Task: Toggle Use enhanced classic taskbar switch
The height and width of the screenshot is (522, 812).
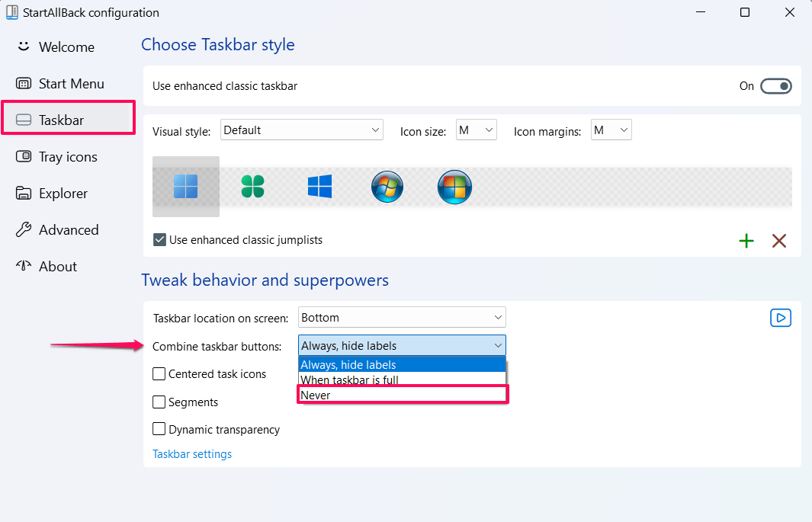Action: [x=775, y=86]
